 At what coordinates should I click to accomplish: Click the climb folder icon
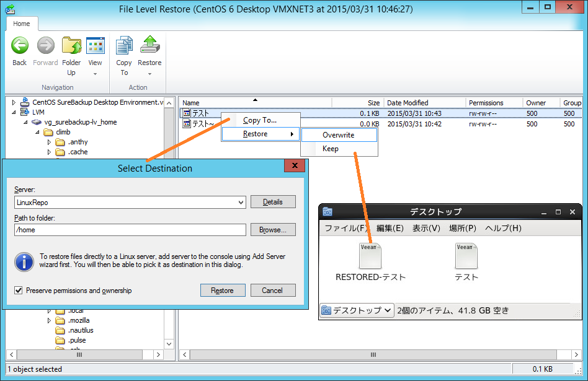(48, 132)
